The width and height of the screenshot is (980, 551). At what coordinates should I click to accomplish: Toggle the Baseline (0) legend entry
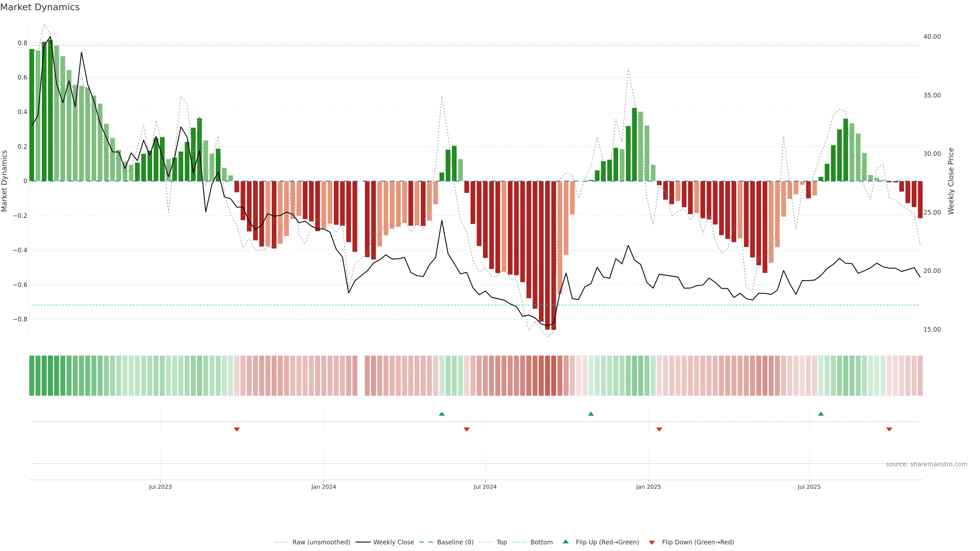tap(455, 542)
